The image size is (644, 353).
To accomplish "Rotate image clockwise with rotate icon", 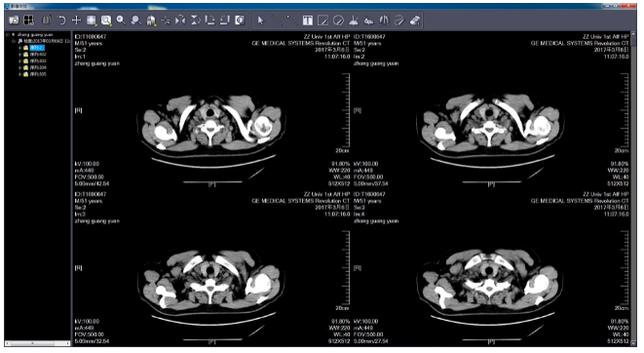I will [x=209, y=20].
